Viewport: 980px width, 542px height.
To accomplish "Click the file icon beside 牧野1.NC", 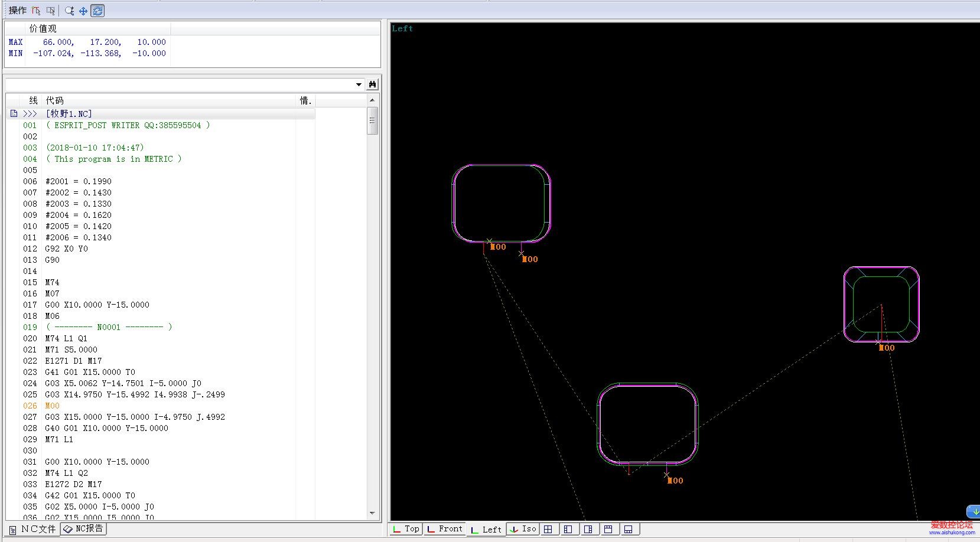I will pyautogui.click(x=14, y=113).
